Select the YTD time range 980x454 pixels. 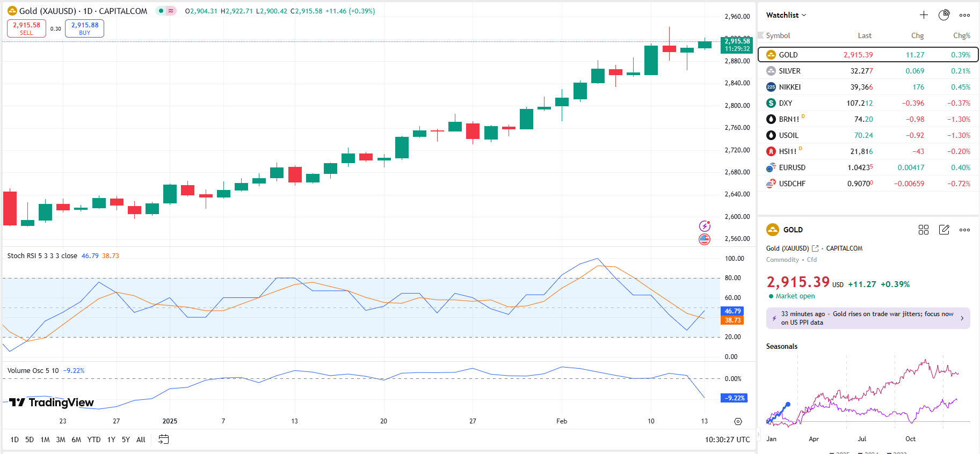pos(94,440)
